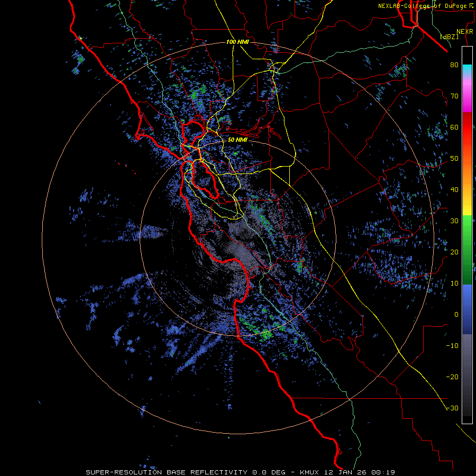Click the 40 value on the dBZ scale
Viewport: 476px width, 476px height.
454,190
